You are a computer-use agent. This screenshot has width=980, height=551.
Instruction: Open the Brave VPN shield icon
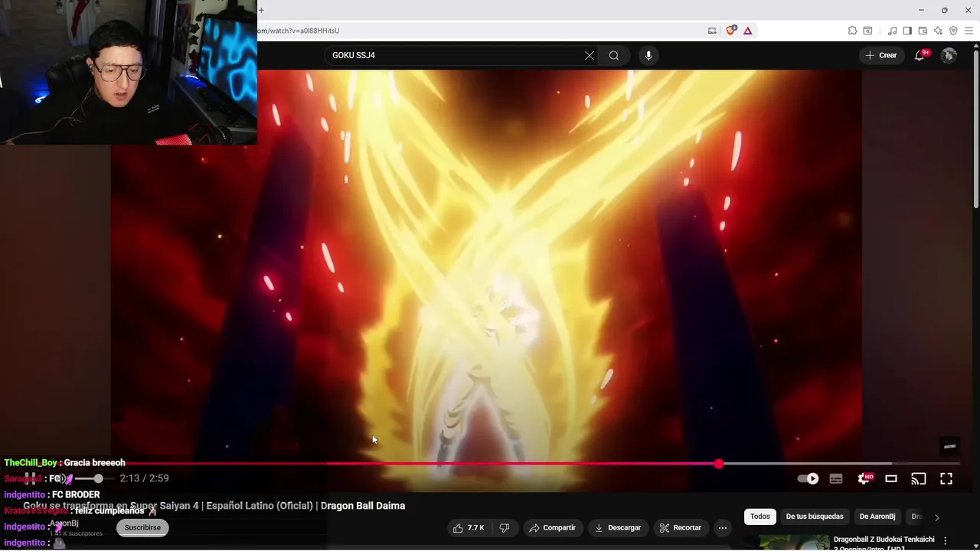(x=953, y=31)
